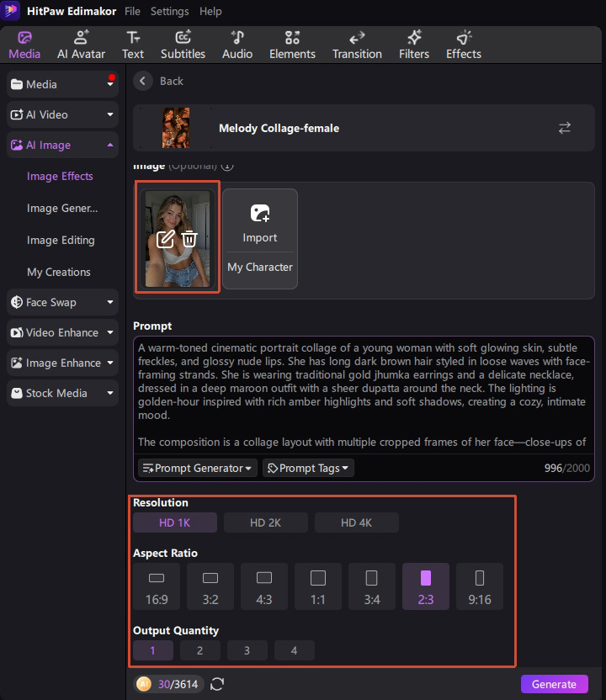Delete the uploaded image with trash icon
Viewport: 606px width, 700px height.
pyautogui.click(x=189, y=239)
